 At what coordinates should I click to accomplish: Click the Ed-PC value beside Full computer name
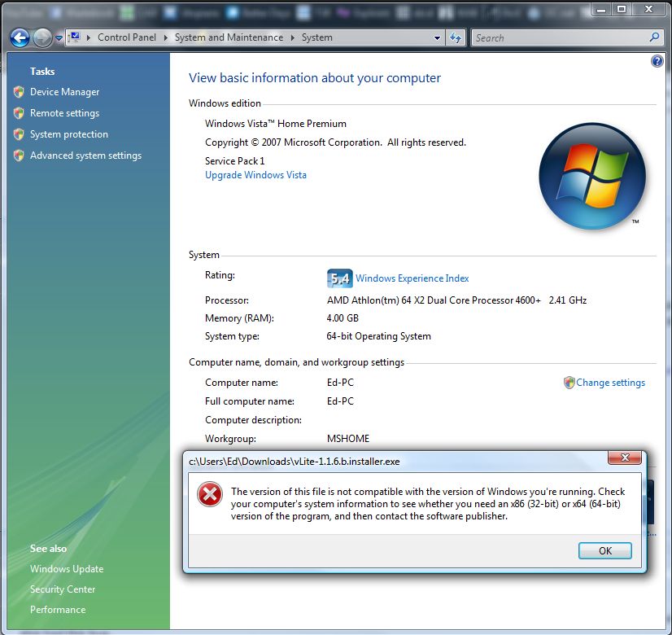tap(340, 401)
